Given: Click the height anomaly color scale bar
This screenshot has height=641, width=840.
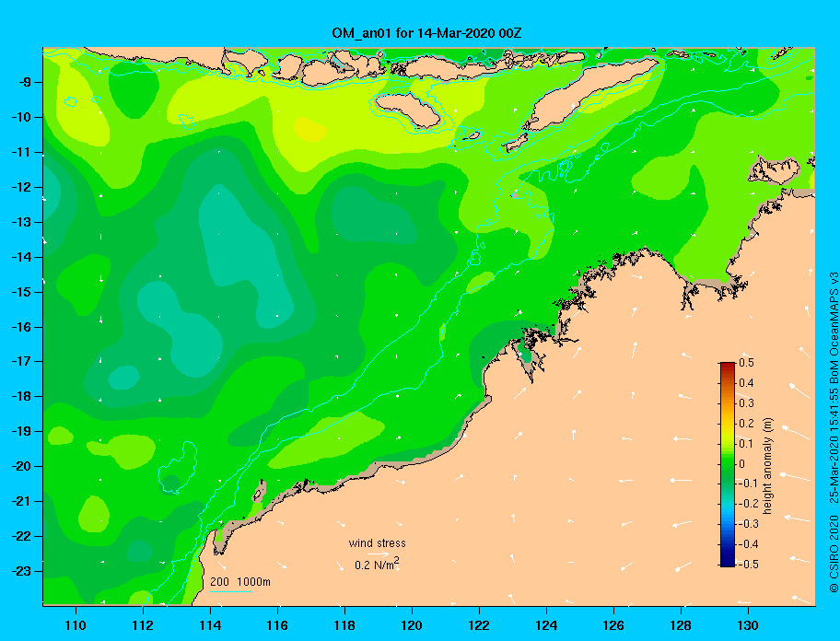Looking at the screenshot, I should pos(728,464).
